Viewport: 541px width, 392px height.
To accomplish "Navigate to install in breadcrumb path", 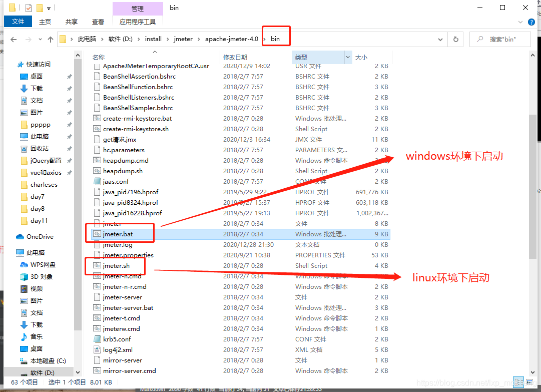I will coord(153,39).
